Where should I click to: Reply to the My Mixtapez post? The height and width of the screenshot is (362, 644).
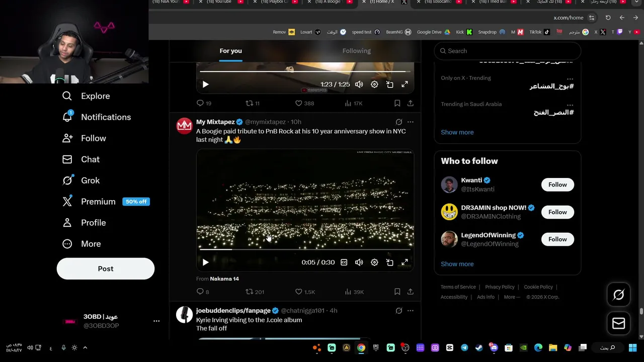coord(200,292)
